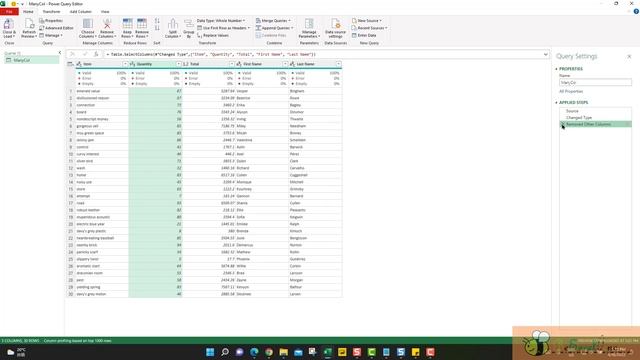Collapse the APPLIED STEPS section
Image resolution: width=640 pixels, height=360 pixels.
click(x=556, y=102)
